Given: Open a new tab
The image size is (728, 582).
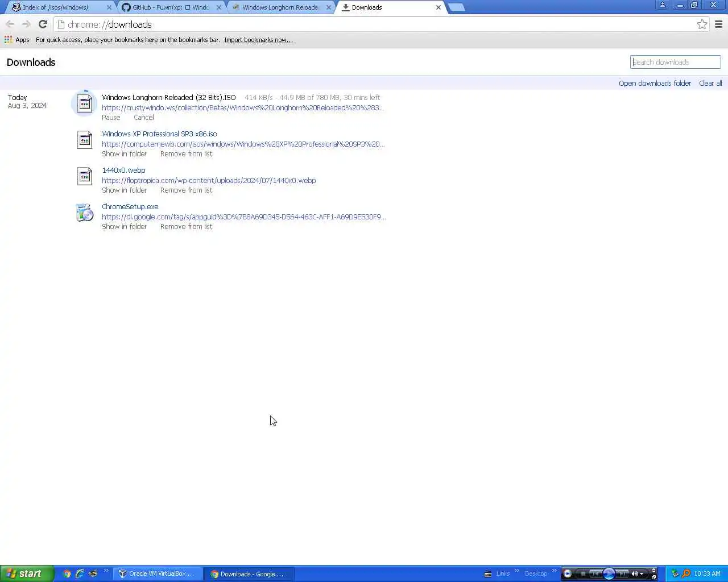Looking at the screenshot, I should coord(456,7).
